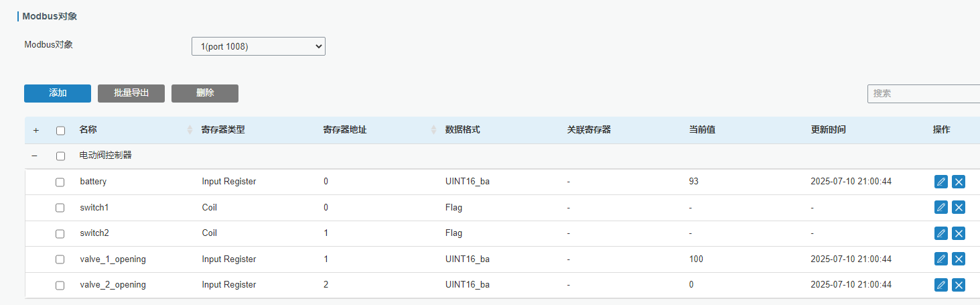Check the 电动阀控制器 group checkbox
The image size is (980, 305).
pyautogui.click(x=61, y=156)
